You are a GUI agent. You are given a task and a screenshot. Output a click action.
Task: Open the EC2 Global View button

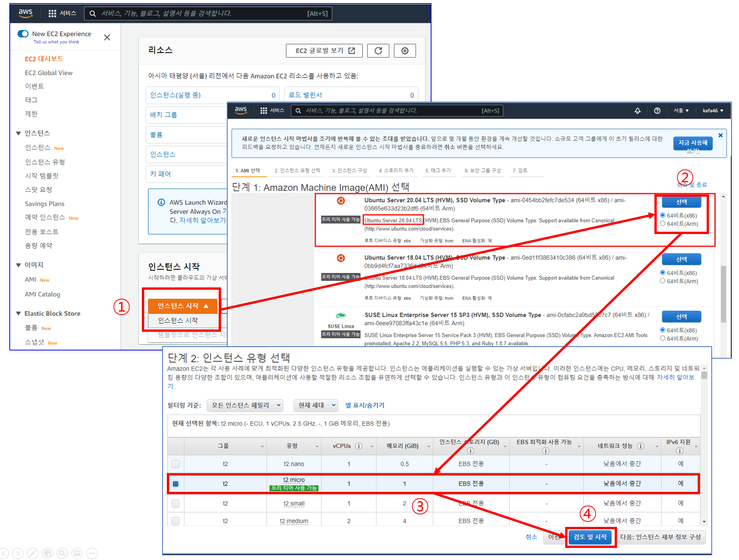[324, 51]
